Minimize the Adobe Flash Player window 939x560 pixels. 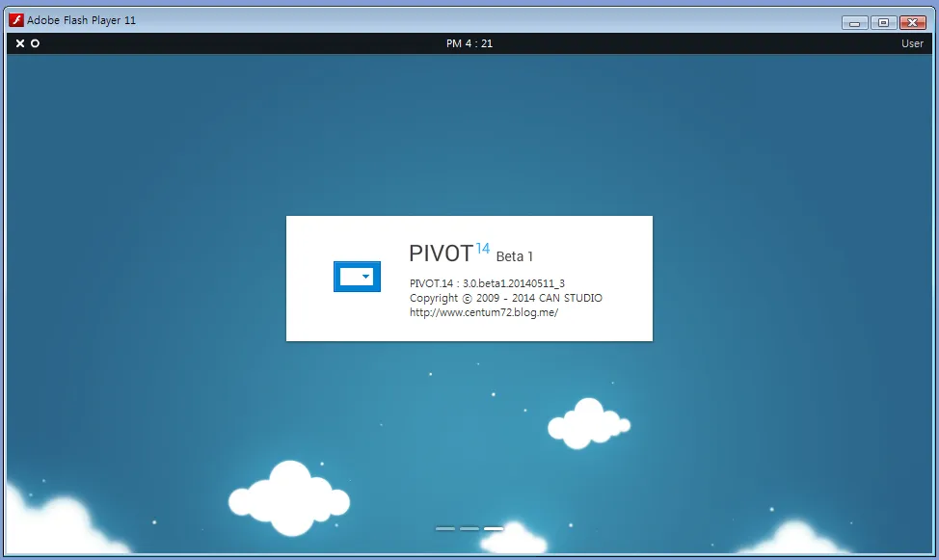854,23
